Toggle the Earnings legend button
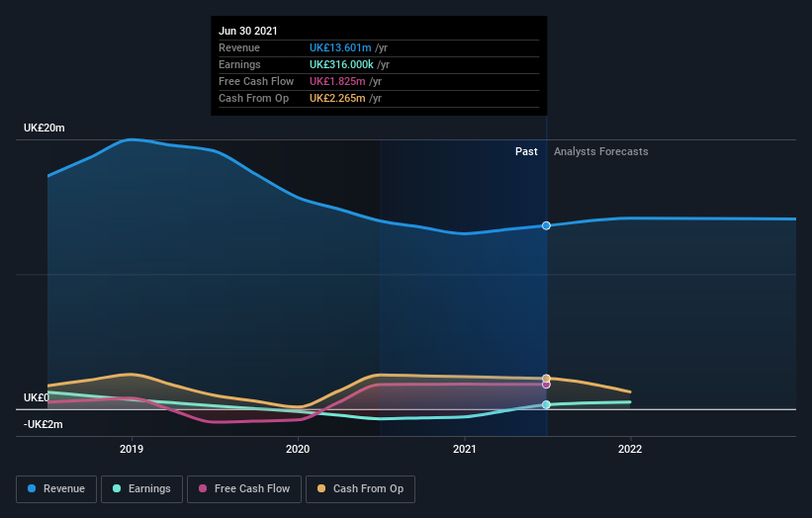Viewport: 812px width, 518px height. click(x=141, y=489)
